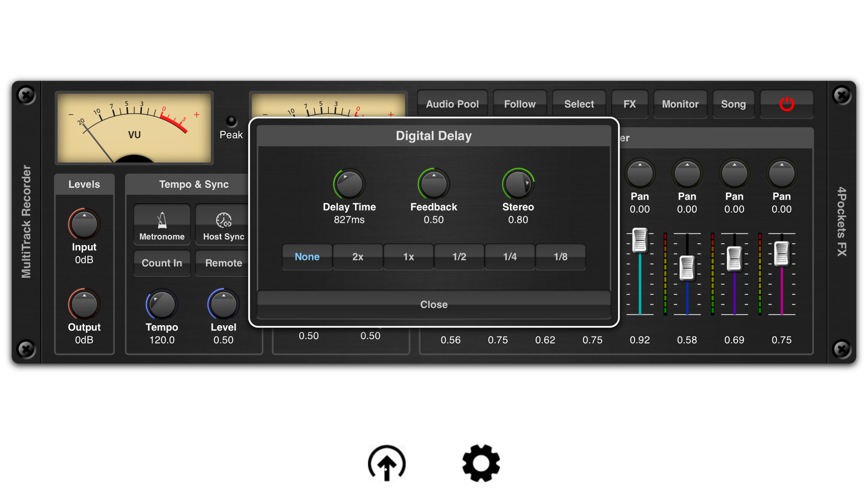Click the red power button icon
868x488 pixels.
point(787,104)
